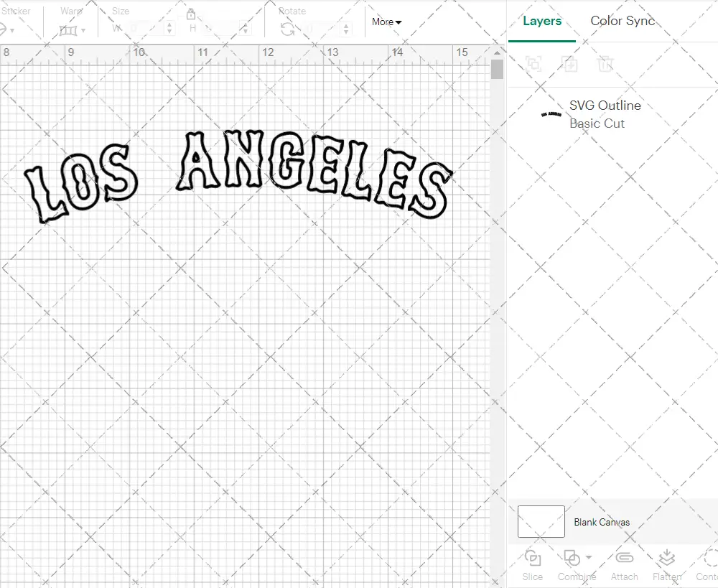
Task: Toggle the size aspect ratio lock
Action: coord(191,15)
